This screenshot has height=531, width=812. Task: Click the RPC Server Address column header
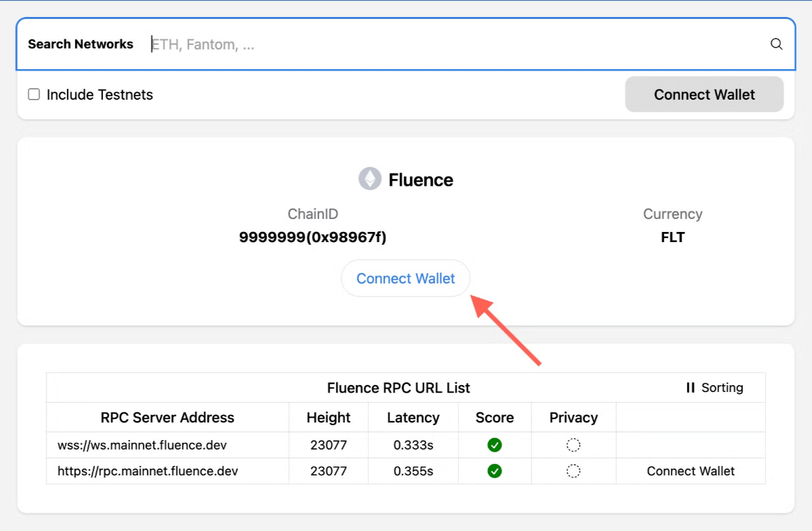pos(167,417)
